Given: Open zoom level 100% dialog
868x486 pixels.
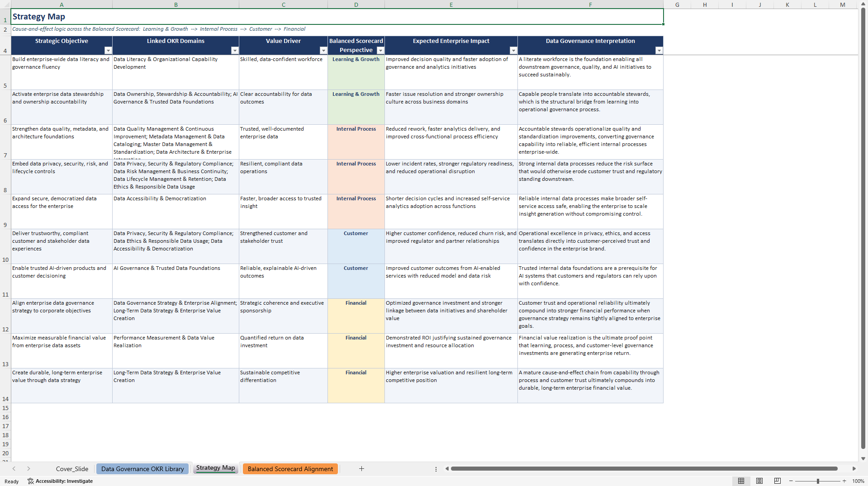Looking at the screenshot, I should (x=858, y=481).
